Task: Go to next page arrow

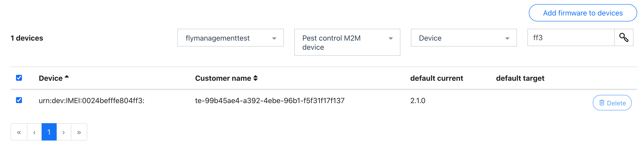Action: tap(64, 132)
